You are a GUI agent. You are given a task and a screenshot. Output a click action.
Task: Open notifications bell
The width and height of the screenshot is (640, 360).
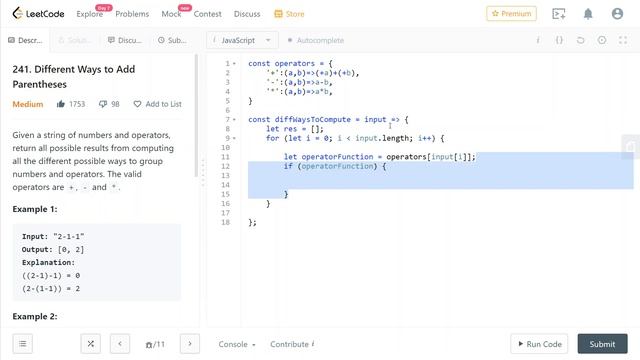pyautogui.click(x=588, y=14)
